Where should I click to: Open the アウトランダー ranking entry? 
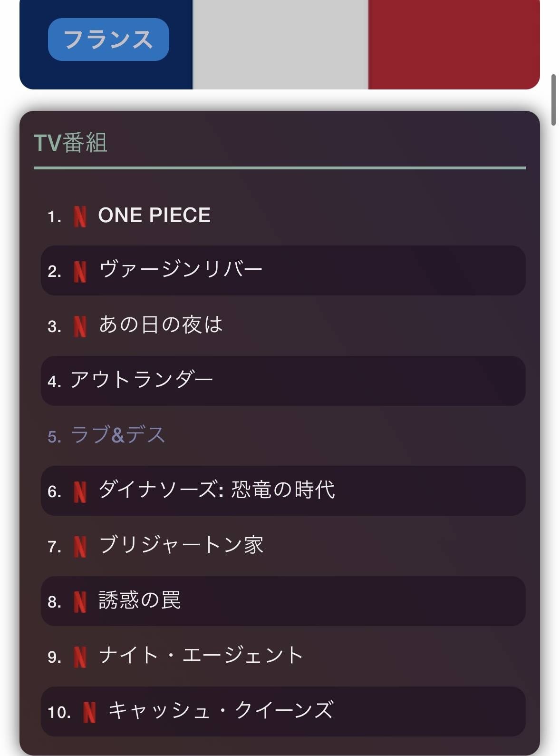point(142,381)
